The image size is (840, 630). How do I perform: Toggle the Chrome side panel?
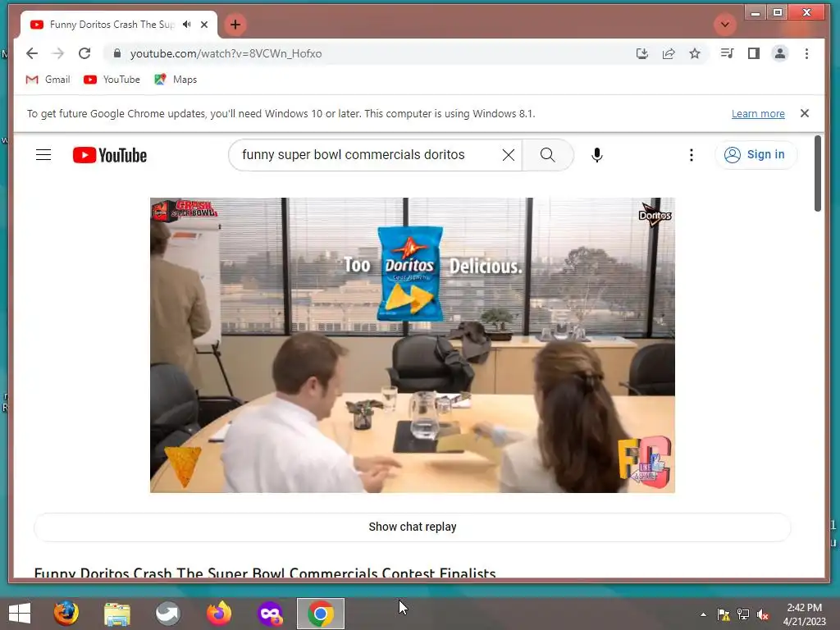[754, 53]
